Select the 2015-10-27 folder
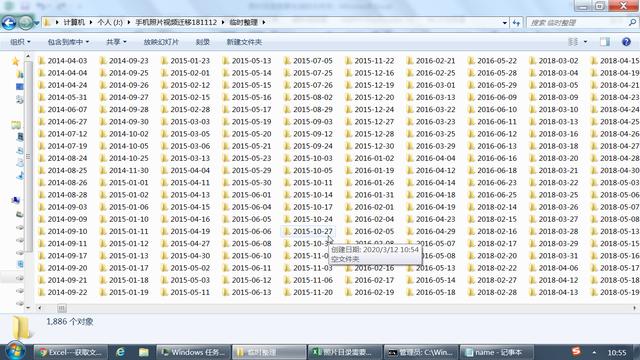Screen dimensions: 640x360 point(308,231)
